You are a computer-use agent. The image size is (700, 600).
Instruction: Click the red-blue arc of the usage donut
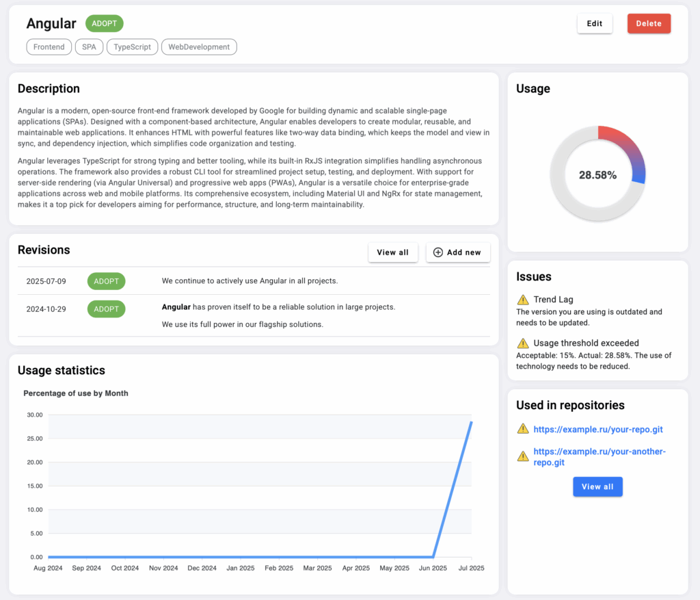(x=630, y=150)
